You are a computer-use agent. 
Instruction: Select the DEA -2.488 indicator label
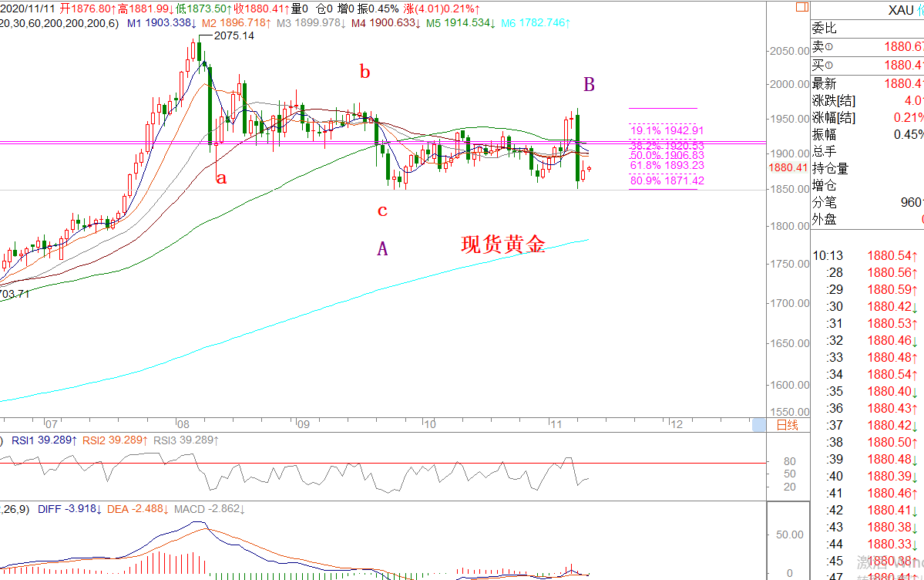[138, 508]
